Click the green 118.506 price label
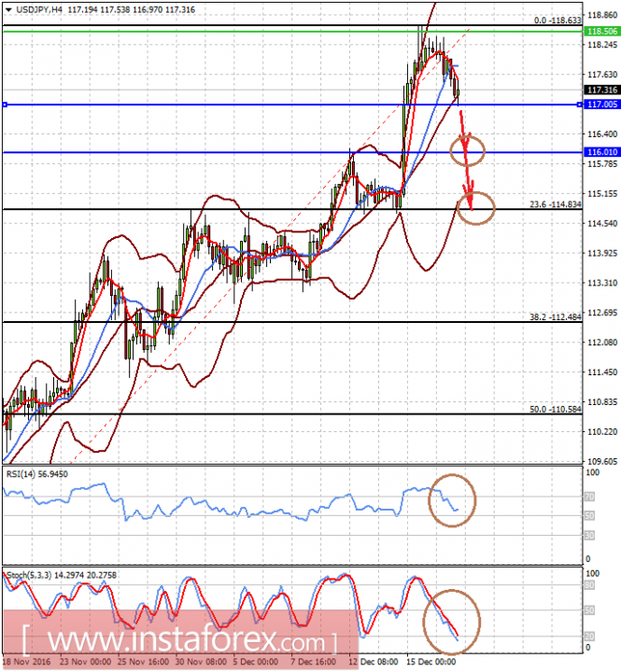Image resolution: width=621 pixels, height=672 pixels. (x=602, y=32)
